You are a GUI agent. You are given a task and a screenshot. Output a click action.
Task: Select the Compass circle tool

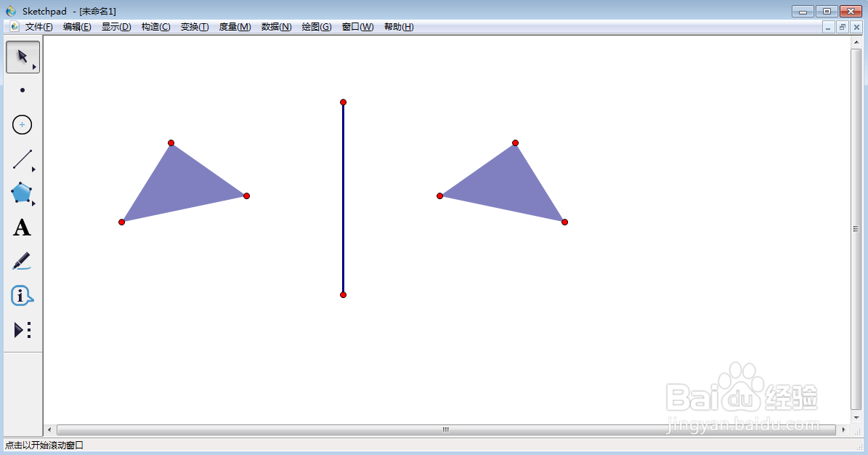22,125
